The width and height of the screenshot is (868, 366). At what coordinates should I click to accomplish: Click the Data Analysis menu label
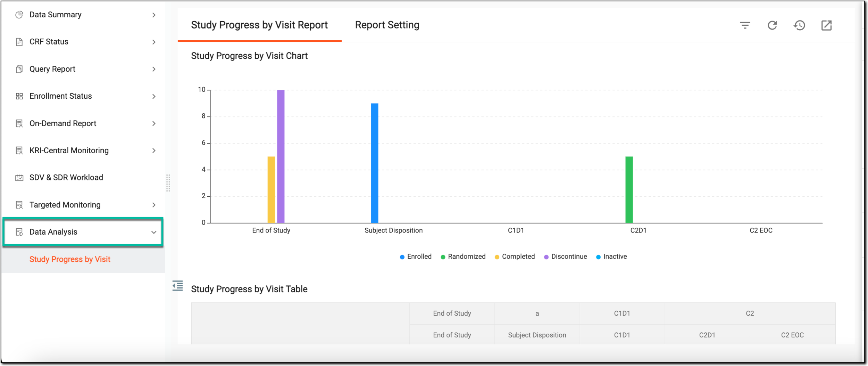point(53,232)
